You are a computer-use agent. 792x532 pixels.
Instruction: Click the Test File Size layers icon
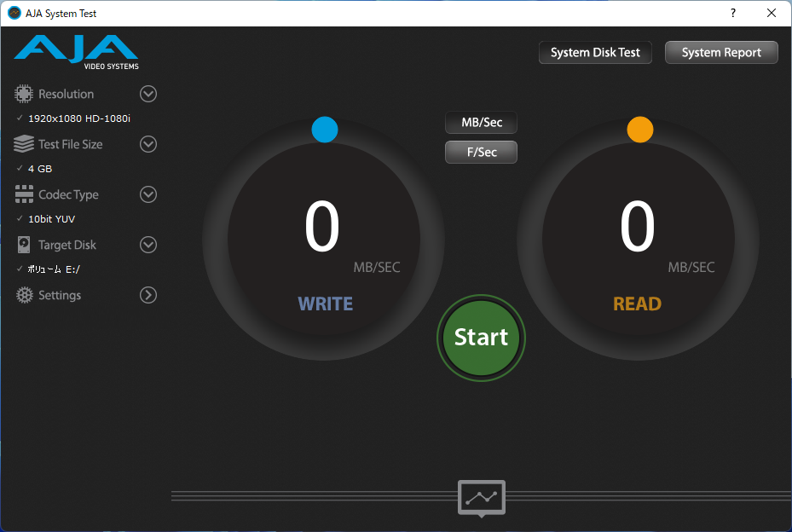pyautogui.click(x=24, y=144)
